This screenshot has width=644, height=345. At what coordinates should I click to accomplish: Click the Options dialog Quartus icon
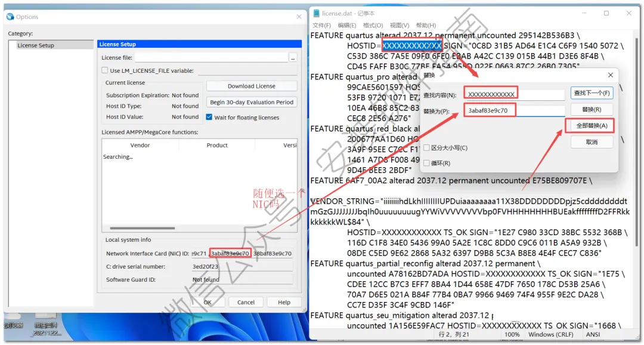tap(10, 17)
